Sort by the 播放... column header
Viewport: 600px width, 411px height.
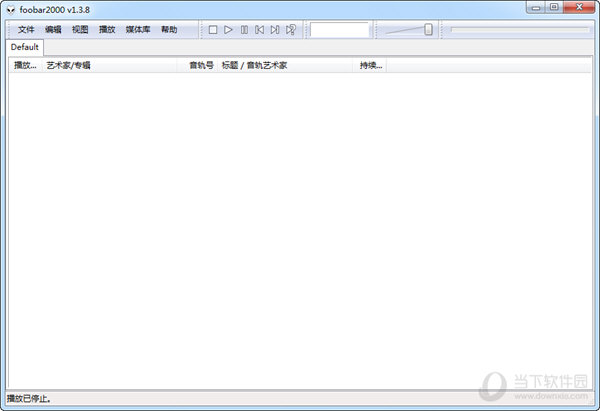point(25,65)
